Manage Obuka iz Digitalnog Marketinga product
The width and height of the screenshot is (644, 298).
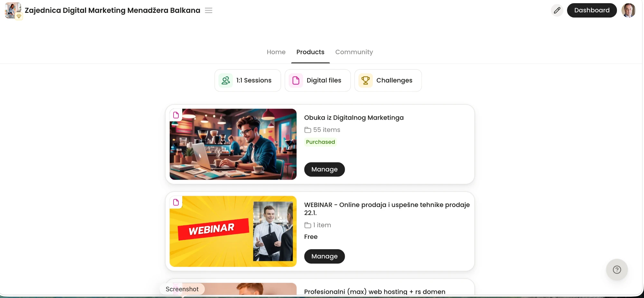tap(324, 169)
